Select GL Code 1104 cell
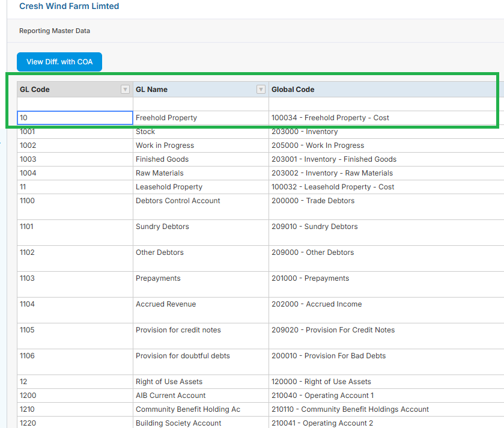The height and width of the screenshot is (428, 504). [x=75, y=310]
